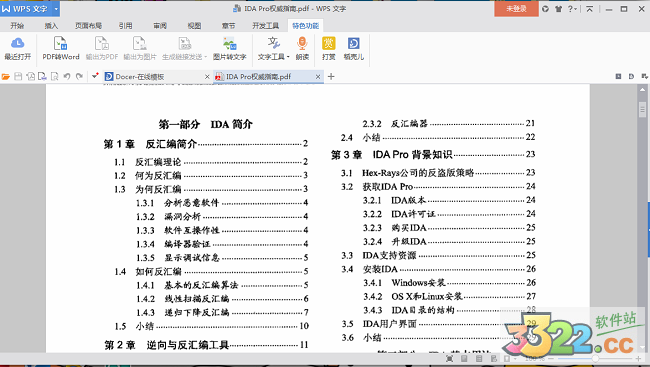Click the 输出为PDF export icon
Viewport: 650px width, 367px height.
click(x=102, y=43)
